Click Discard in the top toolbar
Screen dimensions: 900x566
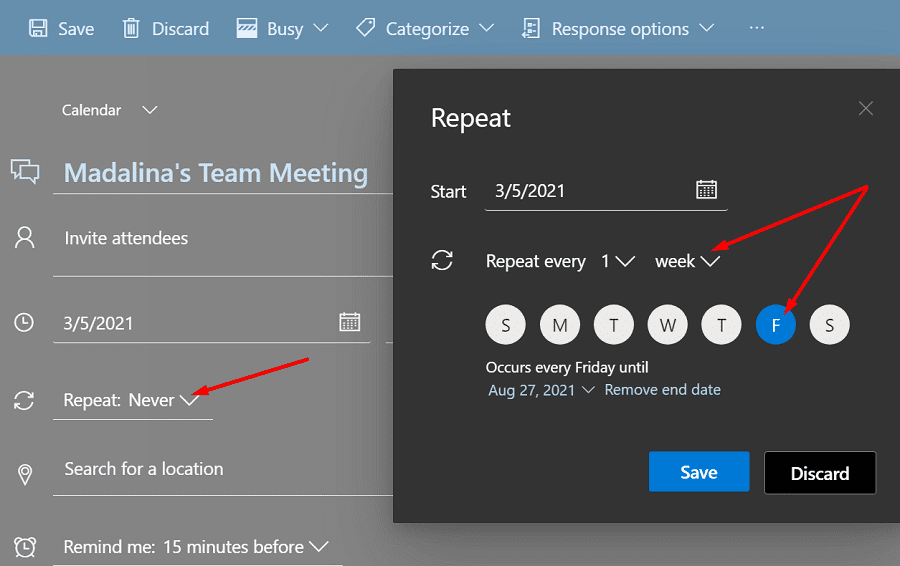click(166, 29)
